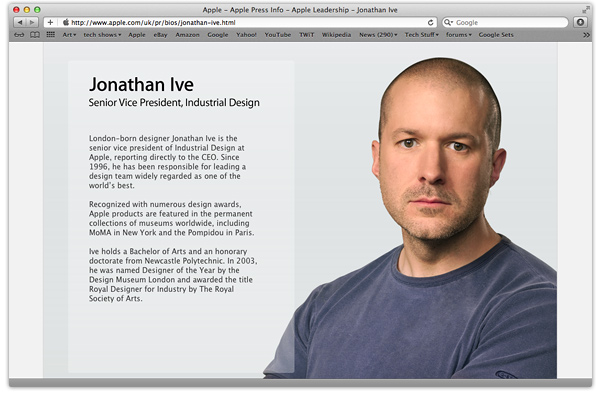Open the Amazon bookmark

[x=187, y=35]
